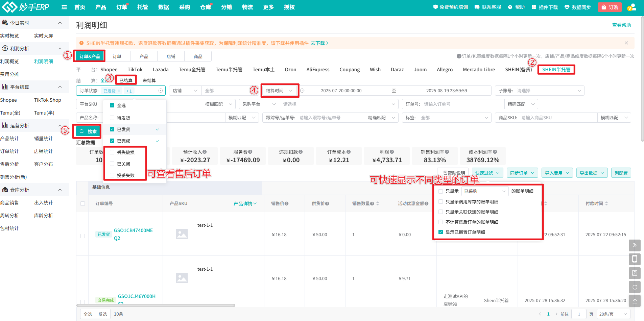Check 丢失破损 option
Viewport: 644px width, 321px height.
click(112, 152)
